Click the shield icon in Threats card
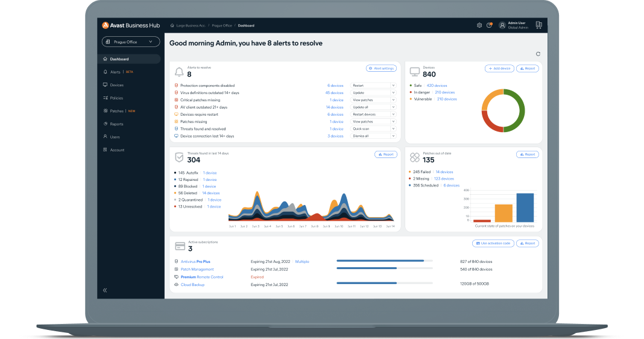 pyautogui.click(x=179, y=157)
